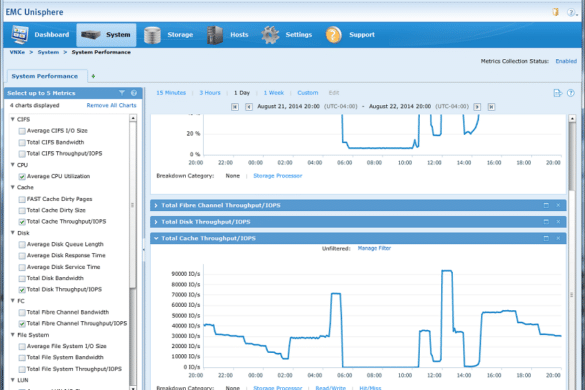Break down CPU chart by Storage Processor

coord(278,176)
